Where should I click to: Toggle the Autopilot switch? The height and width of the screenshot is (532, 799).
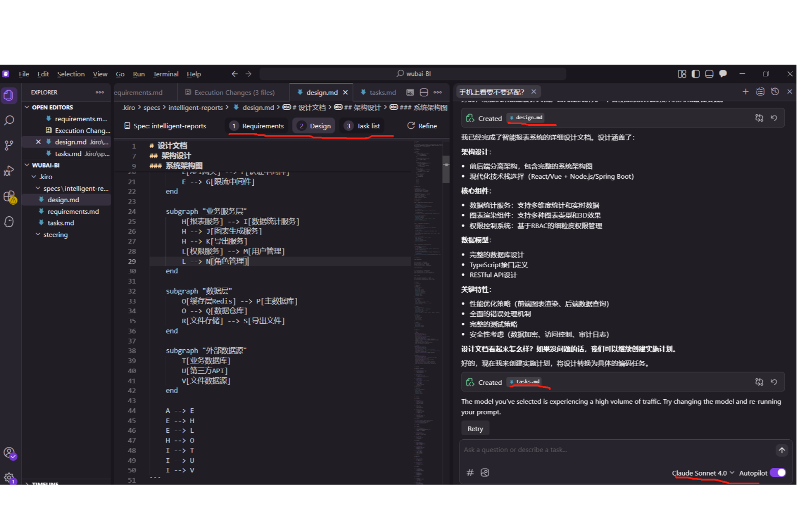778,473
